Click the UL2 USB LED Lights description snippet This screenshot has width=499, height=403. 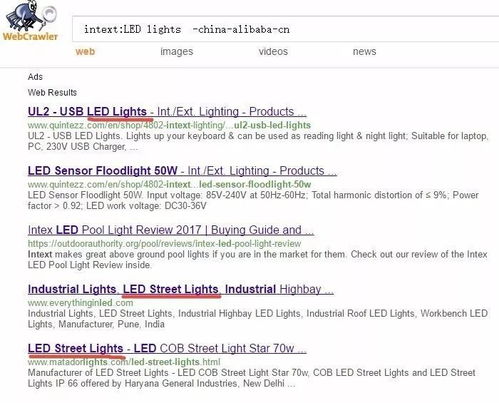click(258, 141)
